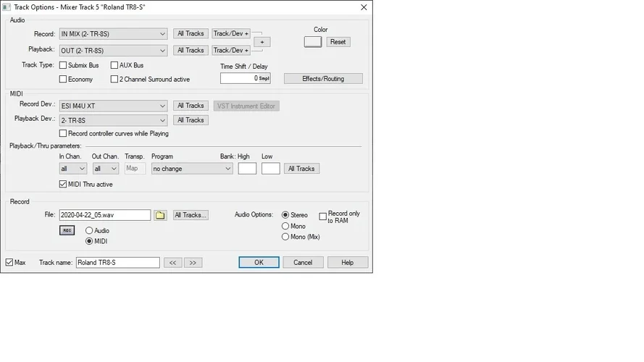Choose Stereo audio option
Viewport: 644px width, 362px height.
[x=285, y=214]
